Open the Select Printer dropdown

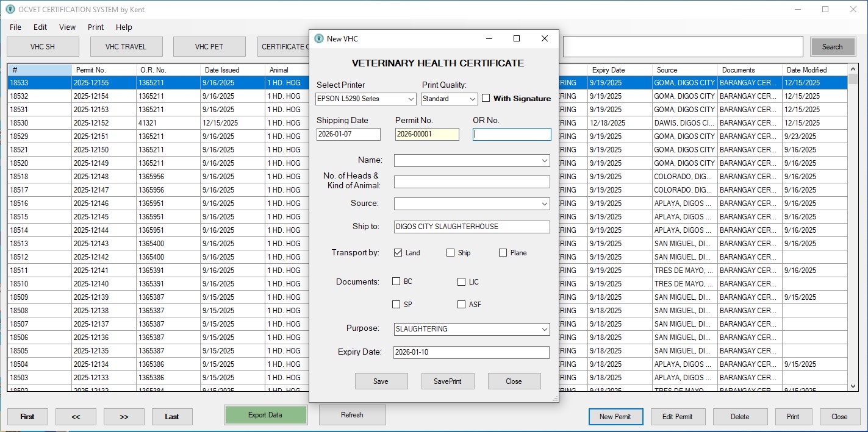coord(411,99)
